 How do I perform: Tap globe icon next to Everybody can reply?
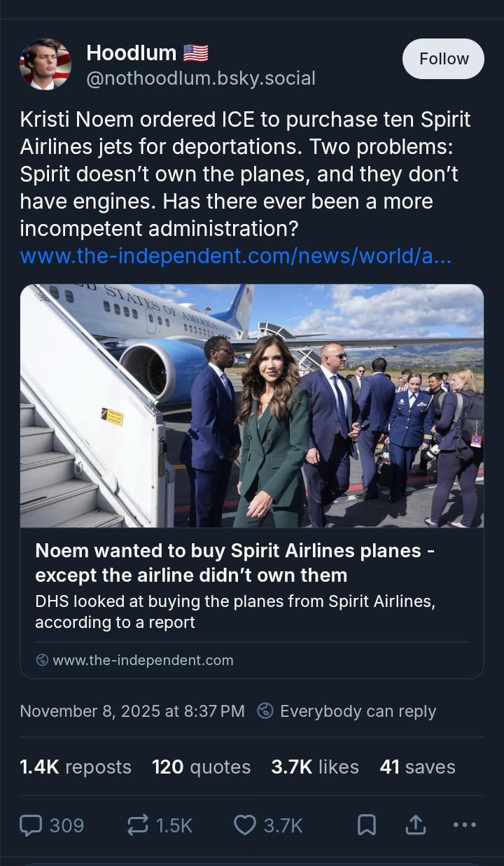point(265,711)
